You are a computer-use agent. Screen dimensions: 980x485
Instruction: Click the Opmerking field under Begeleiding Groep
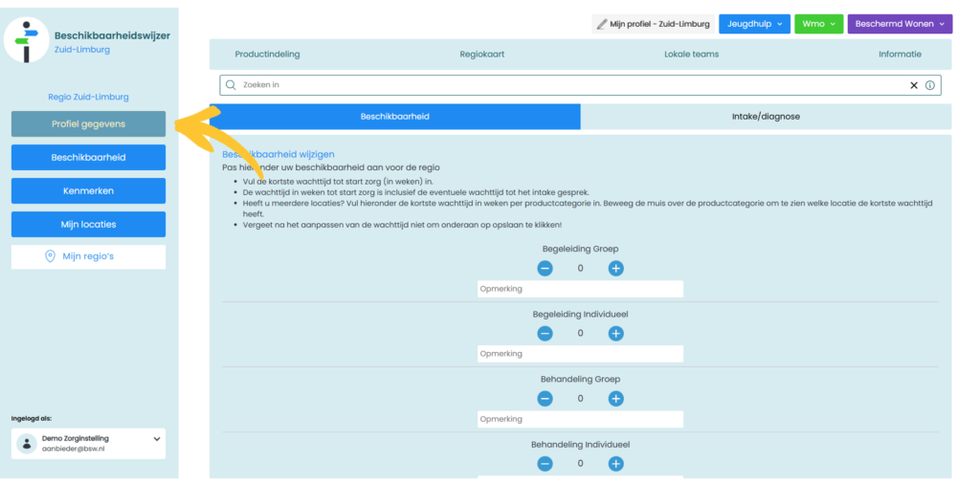tap(580, 289)
